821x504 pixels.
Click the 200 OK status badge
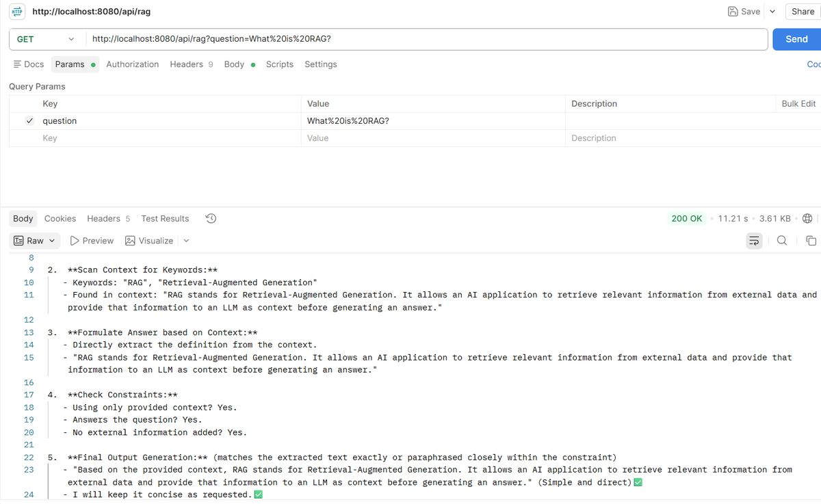(687, 219)
